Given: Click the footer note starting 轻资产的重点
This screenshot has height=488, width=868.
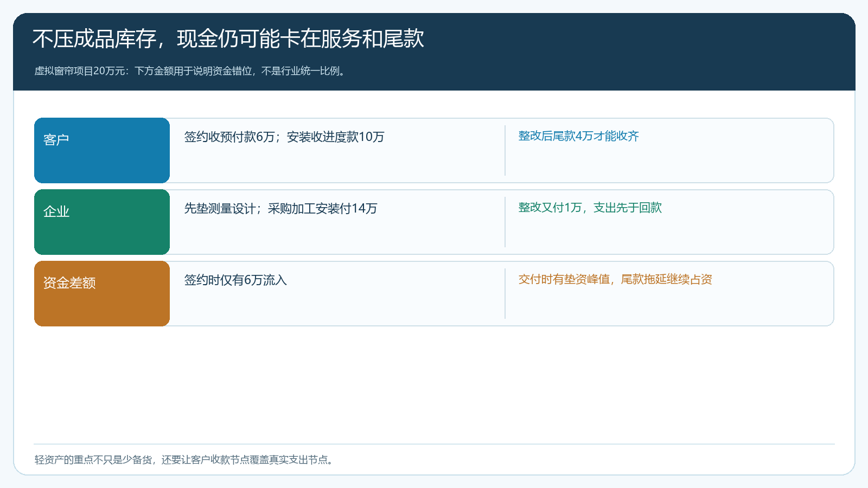Looking at the screenshot, I should [x=185, y=460].
